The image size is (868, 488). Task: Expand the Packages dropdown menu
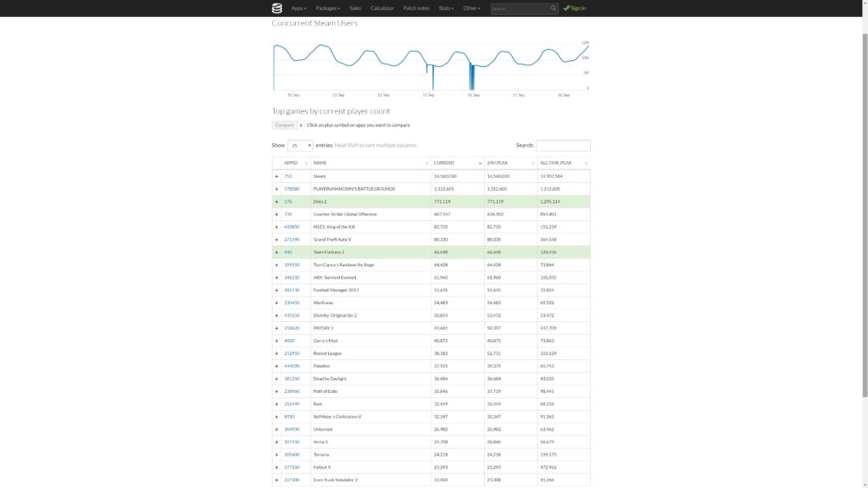pyautogui.click(x=327, y=8)
